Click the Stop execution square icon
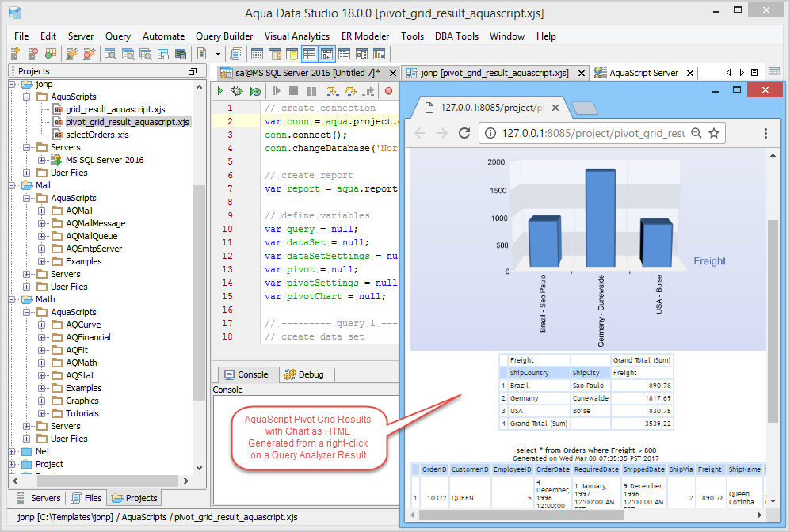 (x=292, y=91)
